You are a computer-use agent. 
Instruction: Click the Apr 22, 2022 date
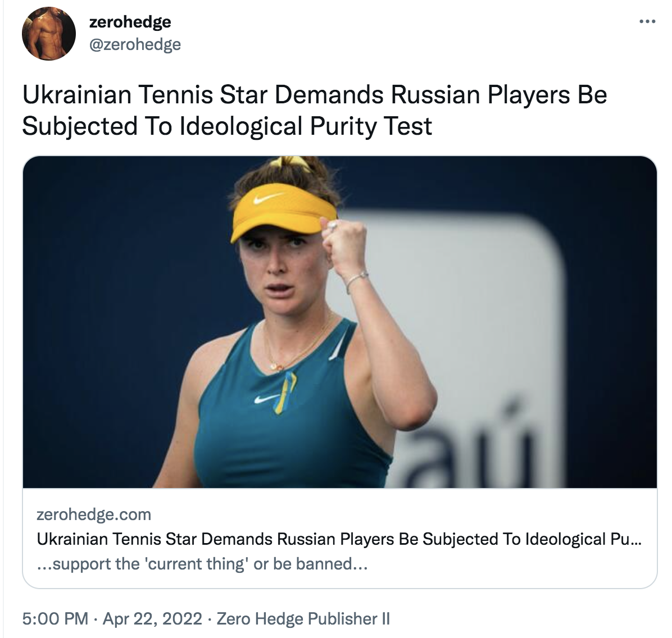click(152, 618)
